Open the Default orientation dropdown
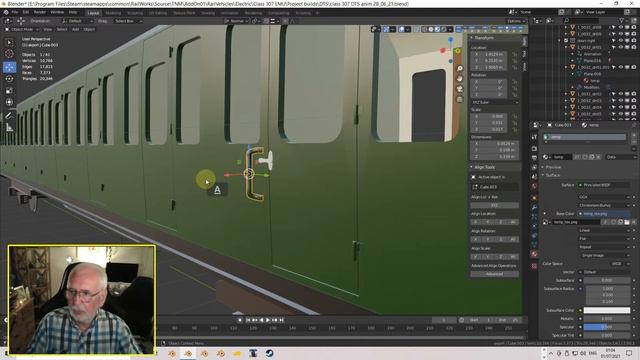640x360 pixels. click(x=78, y=21)
